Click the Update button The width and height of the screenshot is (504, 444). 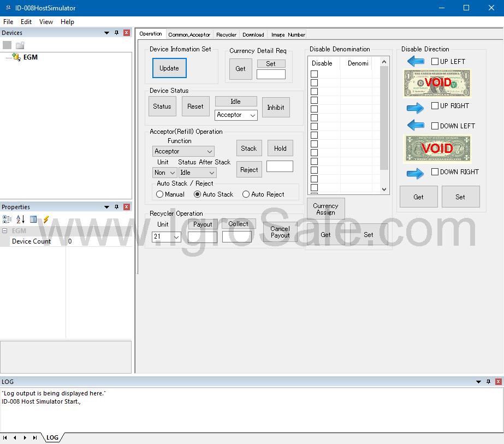[x=169, y=68]
